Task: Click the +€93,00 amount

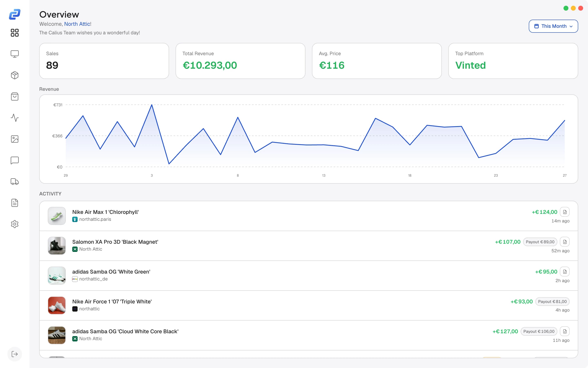Action: (521, 302)
